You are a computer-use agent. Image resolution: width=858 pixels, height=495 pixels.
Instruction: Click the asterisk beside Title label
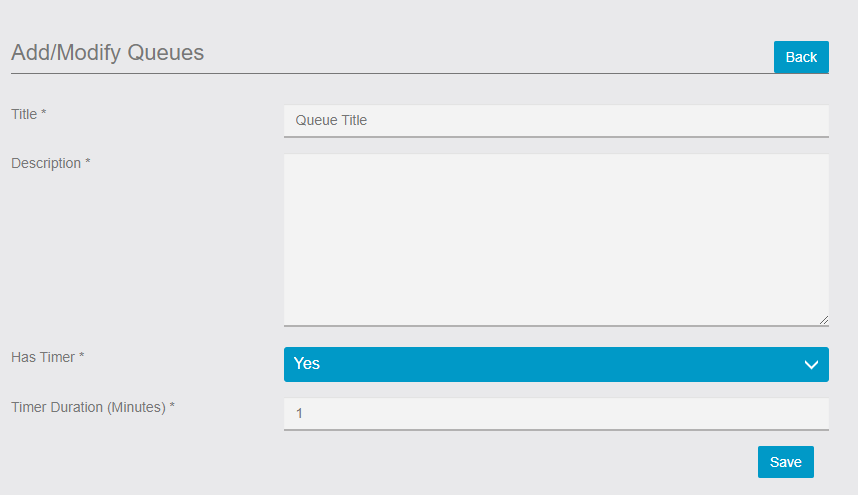point(44,112)
